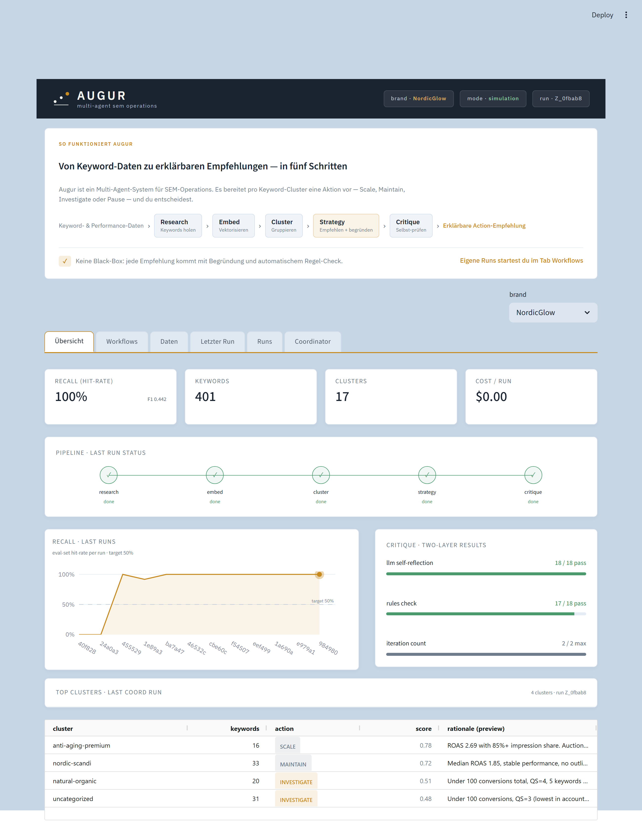
Task: Click the last data point on recall chart
Action: click(320, 574)
